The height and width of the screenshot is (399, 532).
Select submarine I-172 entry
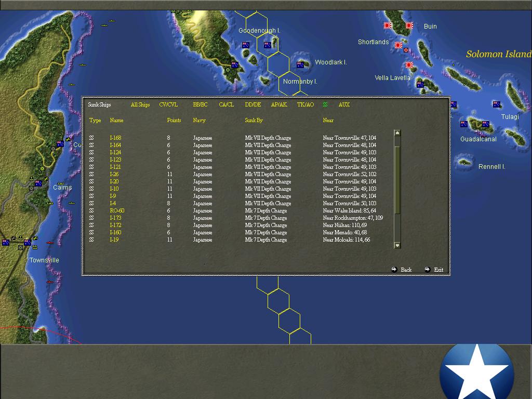pyautogui.click(x=115, y=225)
